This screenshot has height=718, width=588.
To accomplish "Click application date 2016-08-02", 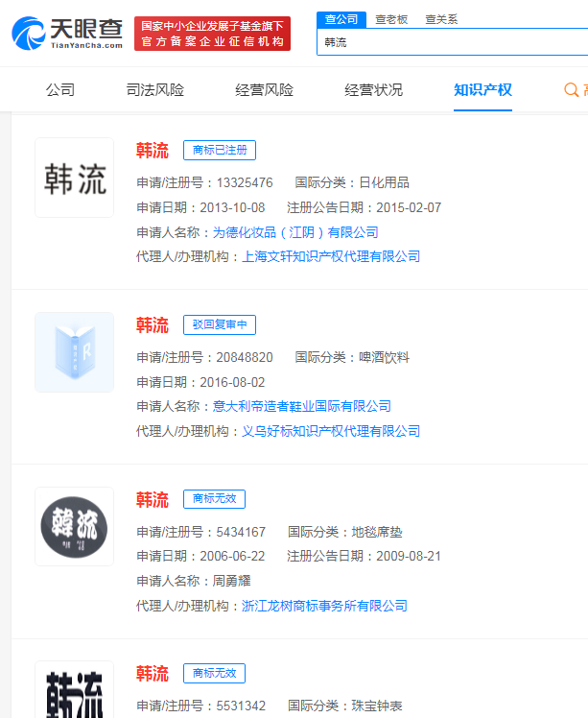I will [232, 382].
